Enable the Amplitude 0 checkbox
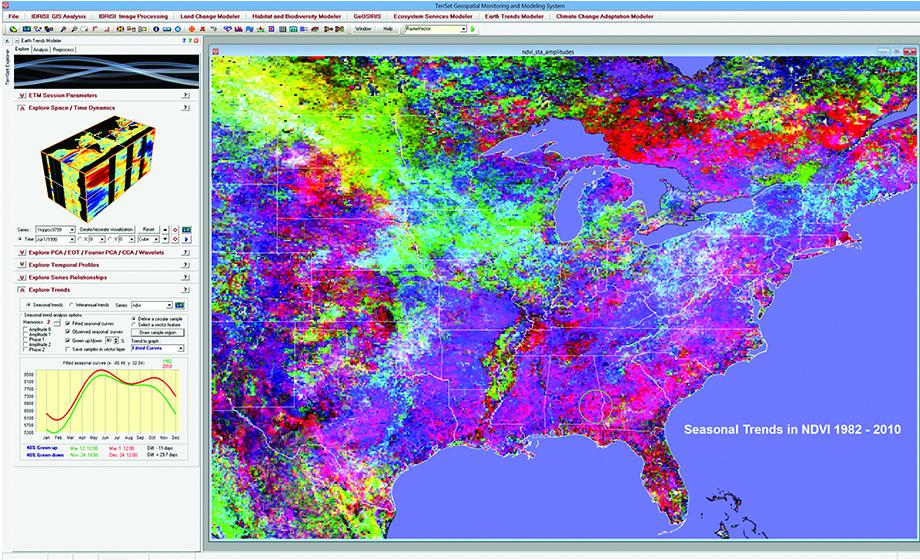This screenshot has width=920, height=560. pos(27,329)
